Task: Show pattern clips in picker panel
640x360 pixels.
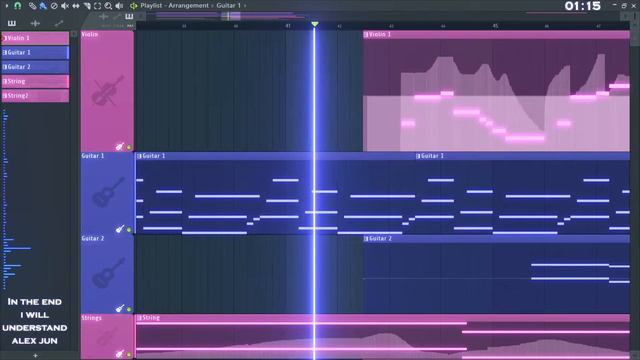Action: tap(12, 23)
